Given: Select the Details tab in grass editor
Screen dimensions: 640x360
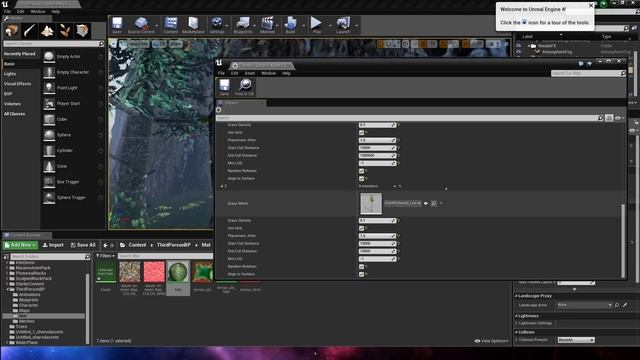Looking at the screenshot, I should pos(241,103).
